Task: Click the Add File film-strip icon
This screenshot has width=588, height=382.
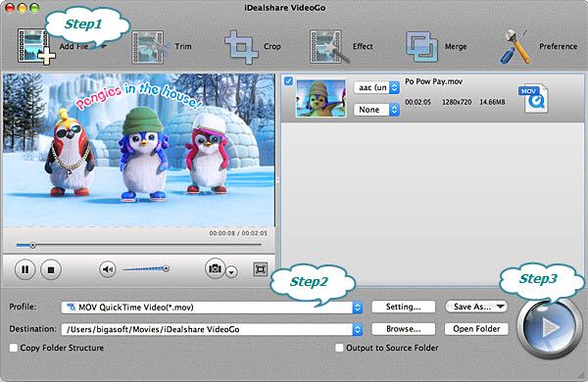Action: coord(35,46)
